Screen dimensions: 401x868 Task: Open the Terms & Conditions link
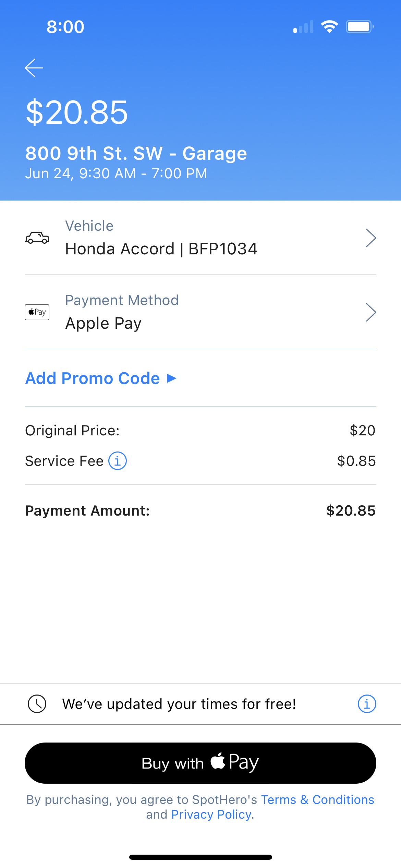tap(317, 799)
